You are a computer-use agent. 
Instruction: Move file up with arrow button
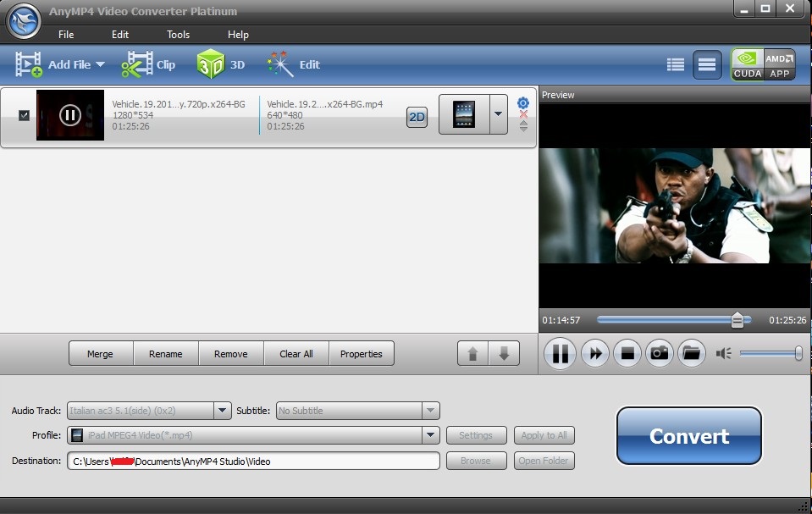pos(472,353)
